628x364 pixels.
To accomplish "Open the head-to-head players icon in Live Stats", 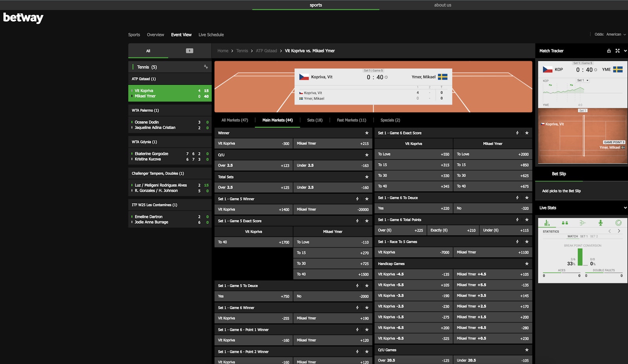I will coord(565,222).
